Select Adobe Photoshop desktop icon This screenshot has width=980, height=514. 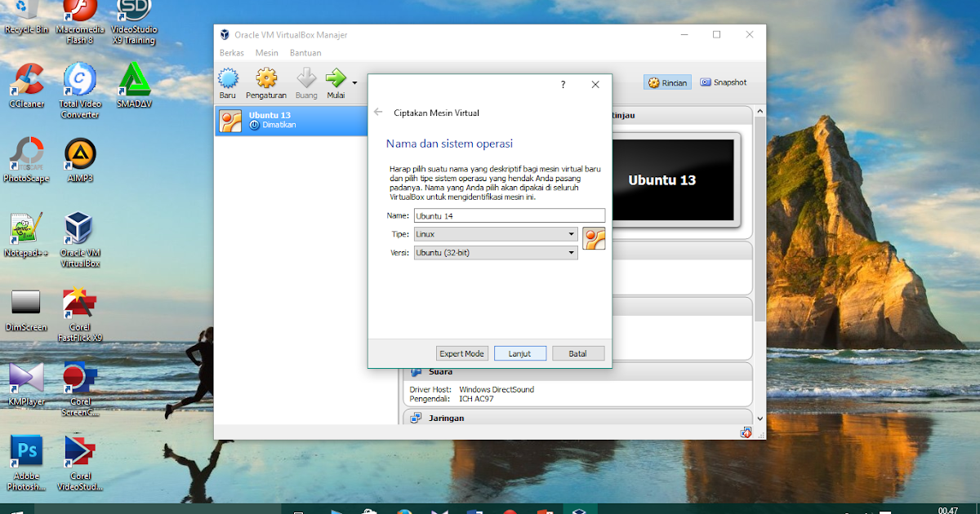27,463
